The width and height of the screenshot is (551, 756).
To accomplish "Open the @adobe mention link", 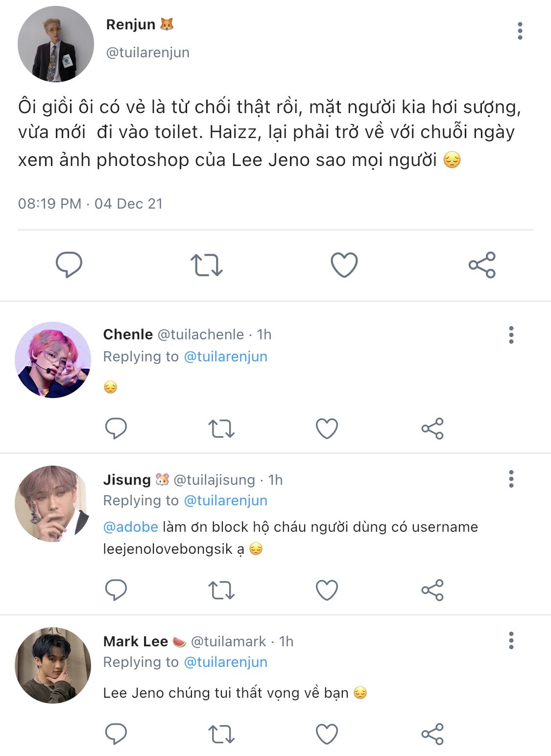I will (x=130, y=527).
